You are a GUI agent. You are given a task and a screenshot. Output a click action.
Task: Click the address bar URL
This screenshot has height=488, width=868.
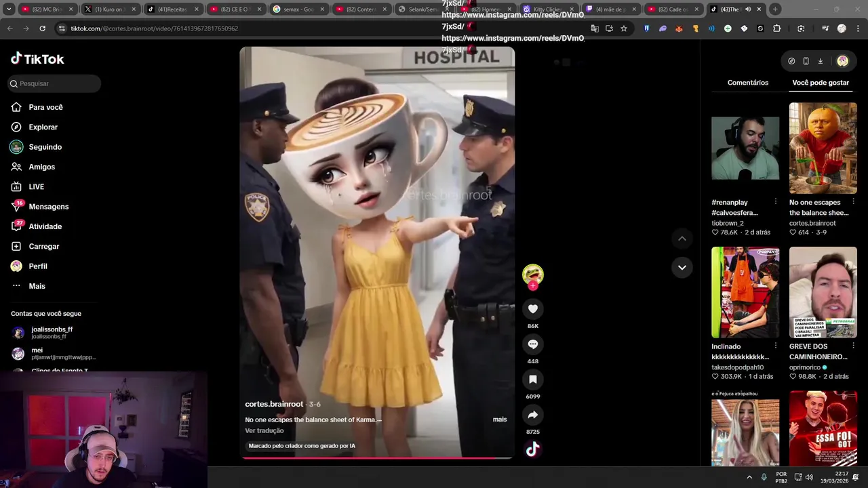[154, 28]
